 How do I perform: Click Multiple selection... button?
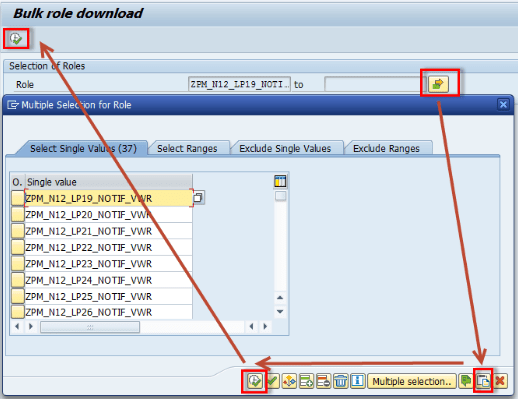[412, 381]
